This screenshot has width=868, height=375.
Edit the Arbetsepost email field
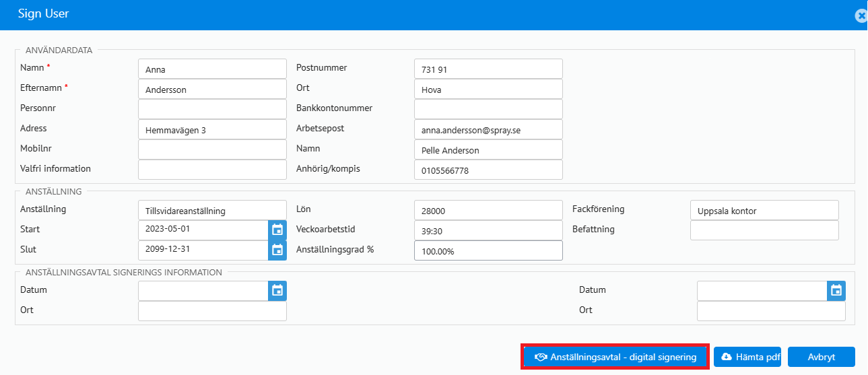pos(488,129)
